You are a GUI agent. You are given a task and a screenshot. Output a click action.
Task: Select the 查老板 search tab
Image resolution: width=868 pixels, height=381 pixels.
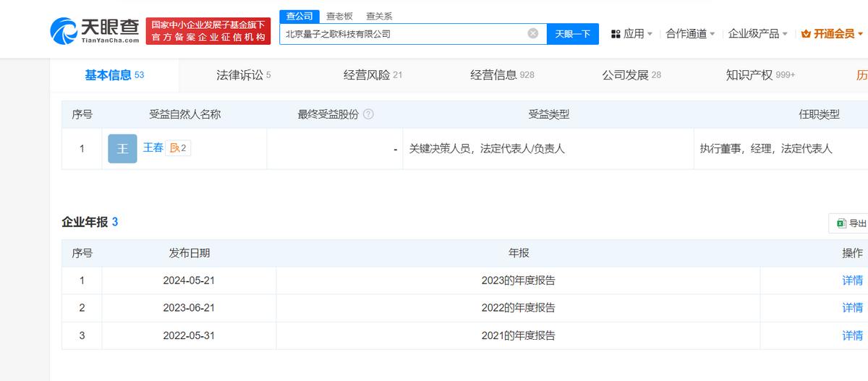[x=340, y=16]
